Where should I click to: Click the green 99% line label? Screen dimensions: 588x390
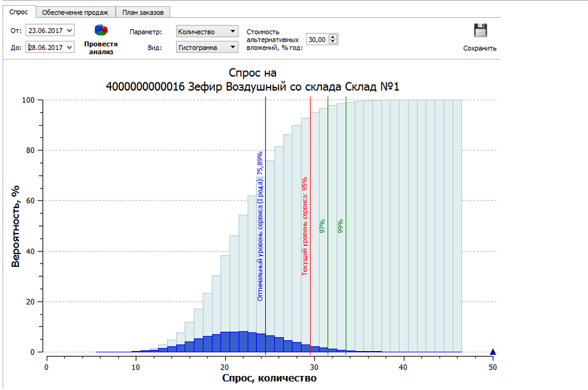tap(340, 227)
